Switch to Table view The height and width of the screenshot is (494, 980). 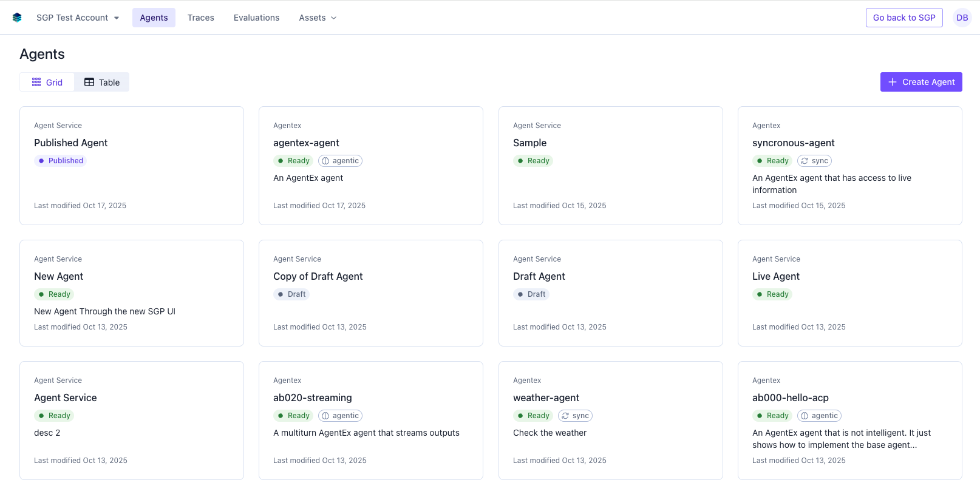pos(102,82)
